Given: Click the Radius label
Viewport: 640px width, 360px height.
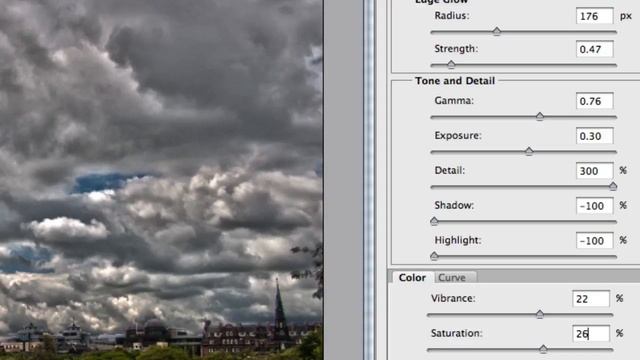Looking at the screenshot, I should 452,16.
